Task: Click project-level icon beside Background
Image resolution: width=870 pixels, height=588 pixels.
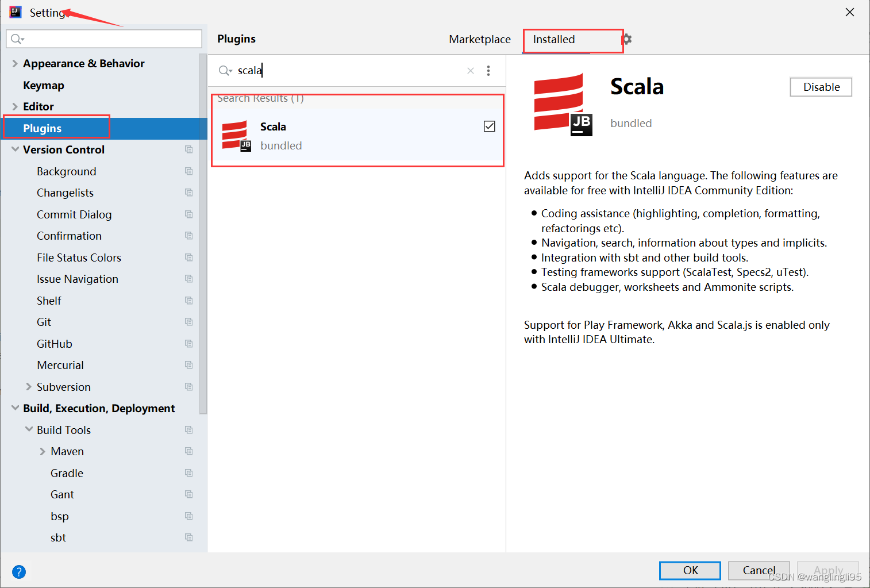Action: click(x=188, y=171)
